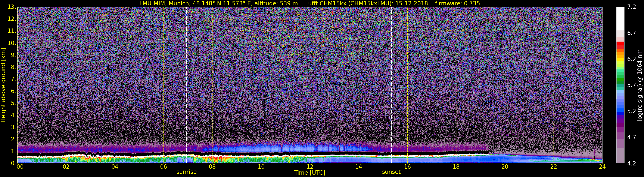This screenshot has width=644, height=177.
Task: Click the colorbar tick label 6.7
Action: 632,33
